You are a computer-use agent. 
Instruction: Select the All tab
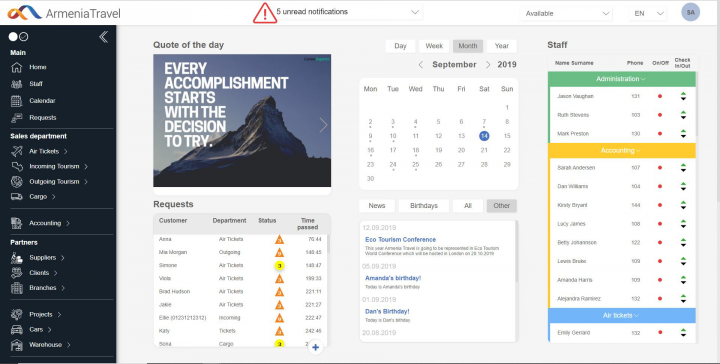(468, 206)
